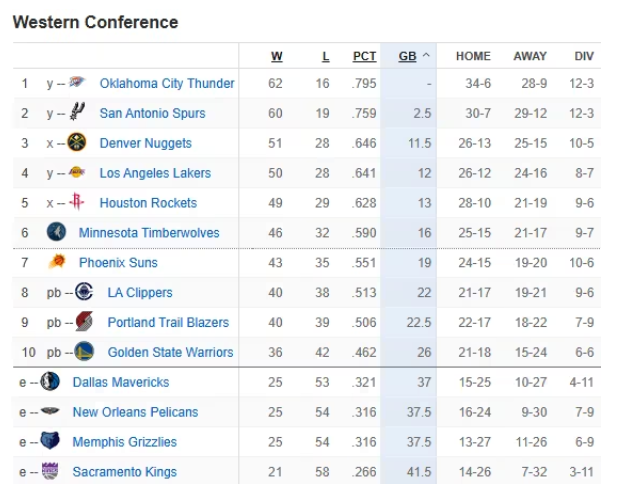Open the Dallas Mavericks team link
Screen dimensions: 622x484
coord(121,382)
